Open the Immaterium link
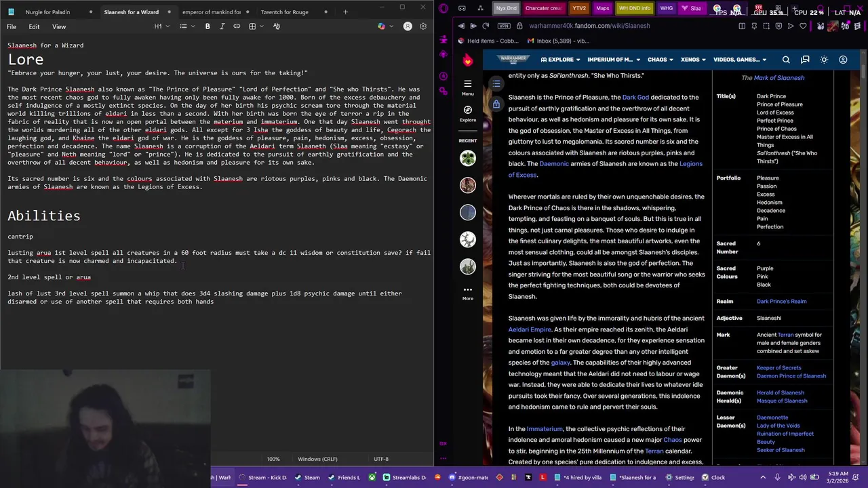This screenshot has height=488, width=868. coord(545,428)
